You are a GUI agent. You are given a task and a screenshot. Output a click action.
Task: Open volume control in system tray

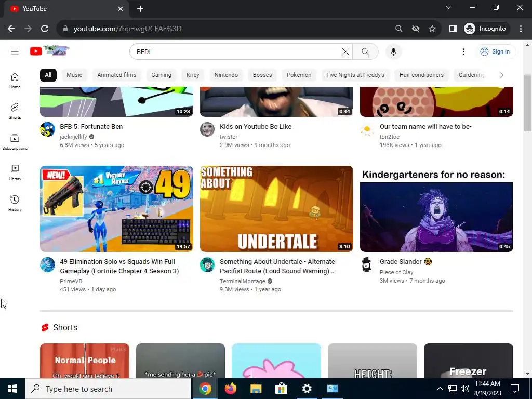(465, 389)
